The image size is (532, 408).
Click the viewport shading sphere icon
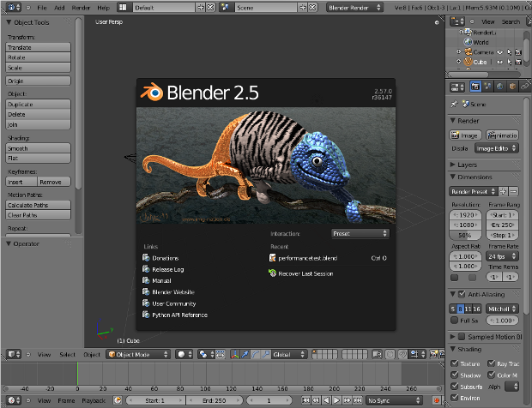184,355
